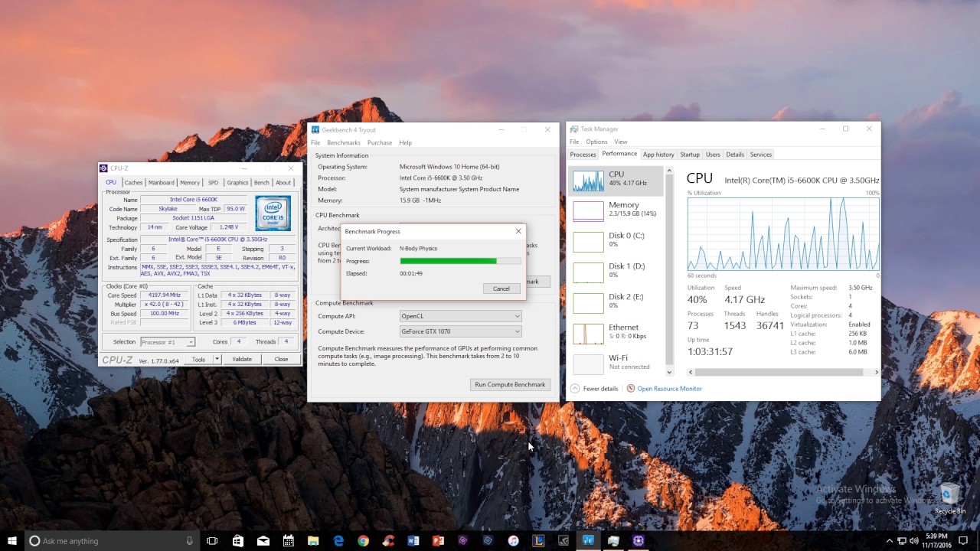
Task: Switch to App history tab in Task Manager
Action: pos(658,155)
